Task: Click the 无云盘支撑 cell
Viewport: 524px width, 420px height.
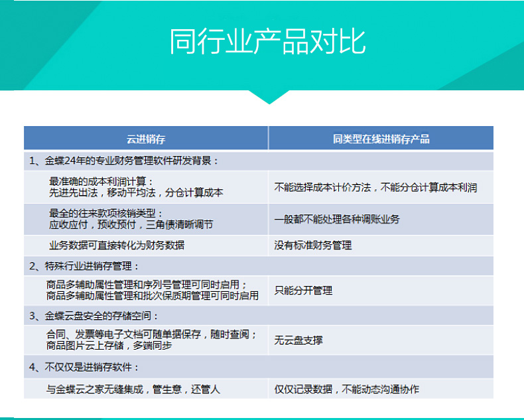Action: [x=298, y=340]
